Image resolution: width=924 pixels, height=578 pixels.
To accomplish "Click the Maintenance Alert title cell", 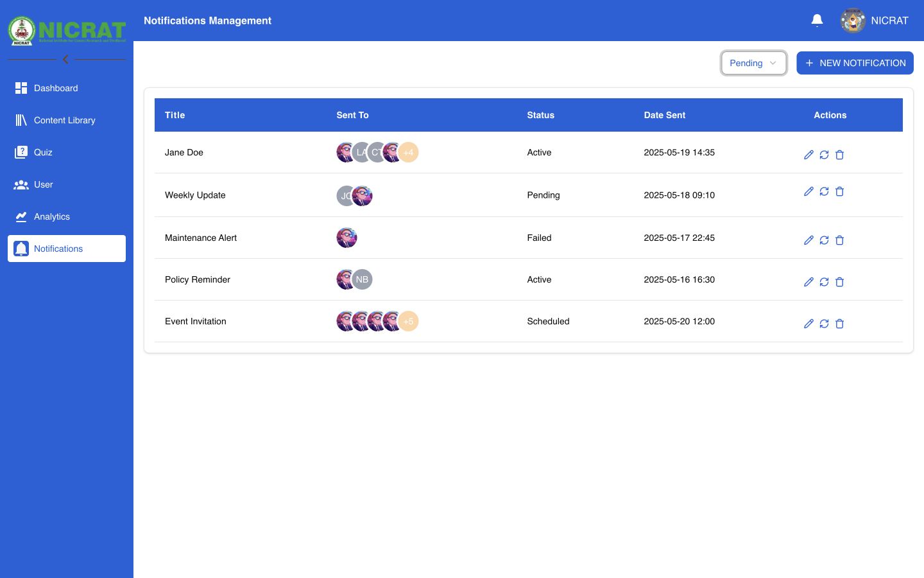I will coord(201,238).
